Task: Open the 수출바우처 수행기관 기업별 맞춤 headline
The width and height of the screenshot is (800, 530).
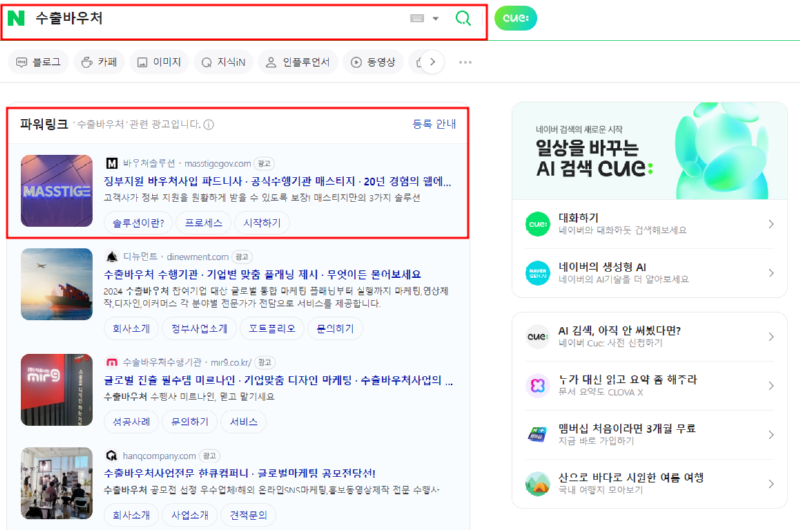Action: 262,274
